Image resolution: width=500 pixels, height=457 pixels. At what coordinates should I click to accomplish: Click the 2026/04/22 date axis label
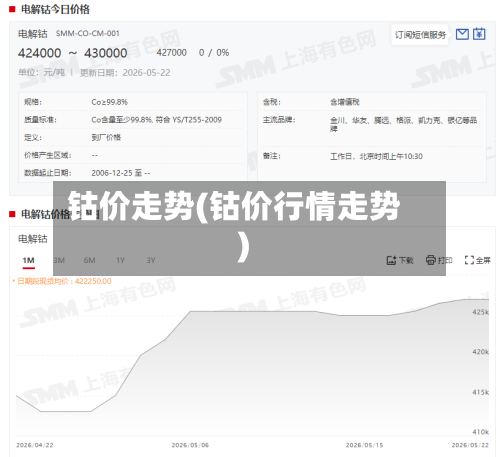point(35,445)
